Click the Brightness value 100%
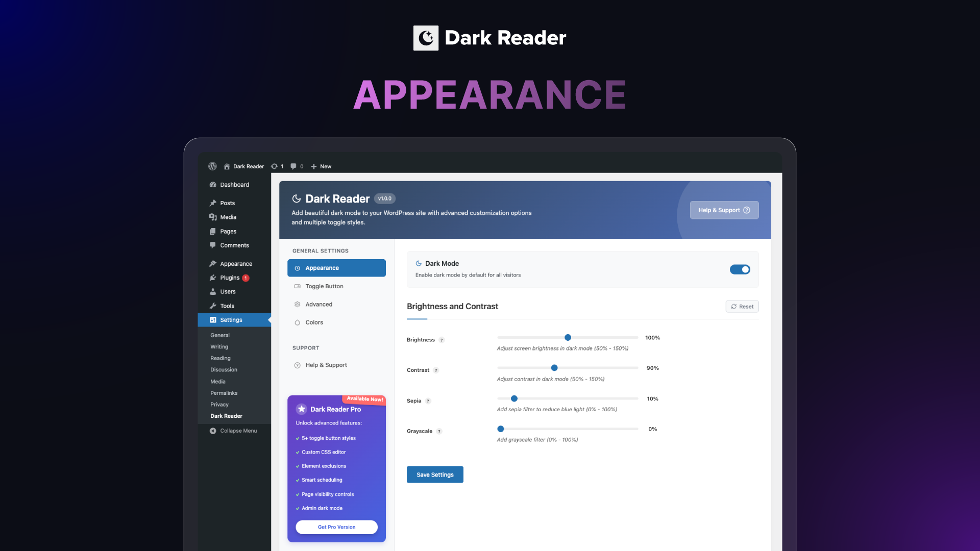Image resolution: width=980 pixels, height=551 pixels. tap(652, 338)
